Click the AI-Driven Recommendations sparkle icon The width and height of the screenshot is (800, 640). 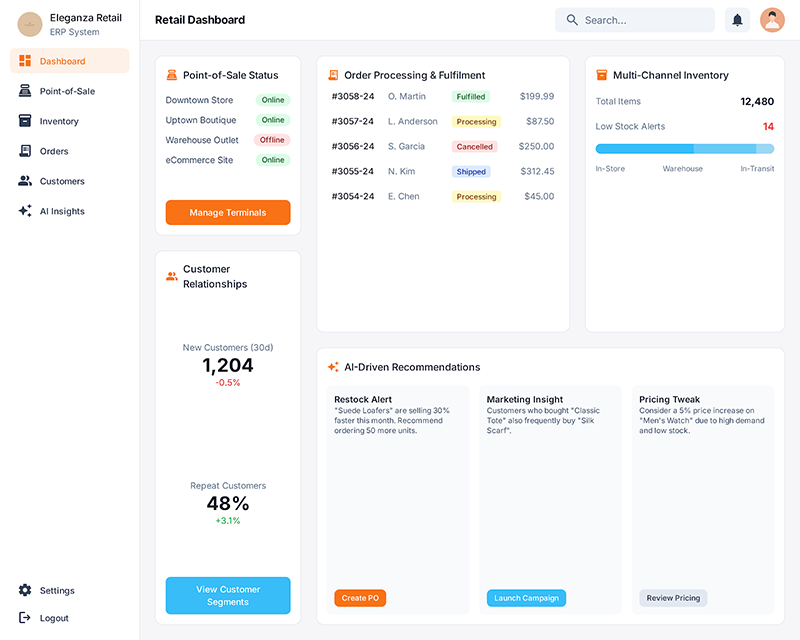coord(333,366)
